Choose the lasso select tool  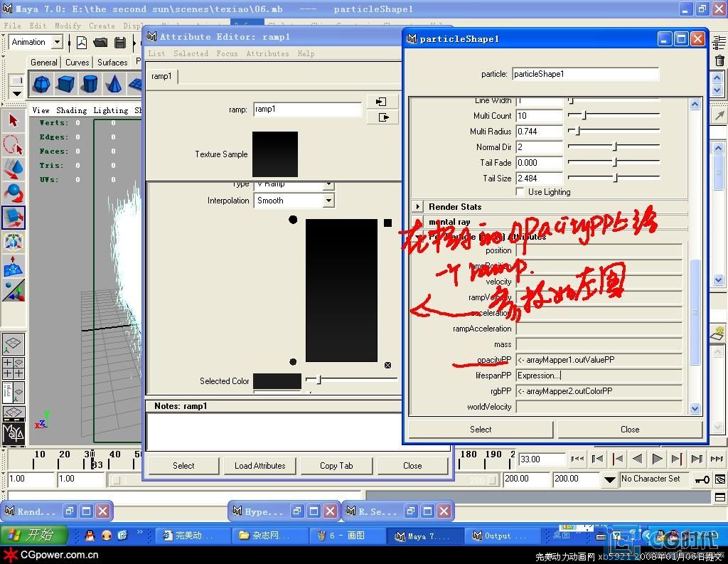tap(13, 145)
